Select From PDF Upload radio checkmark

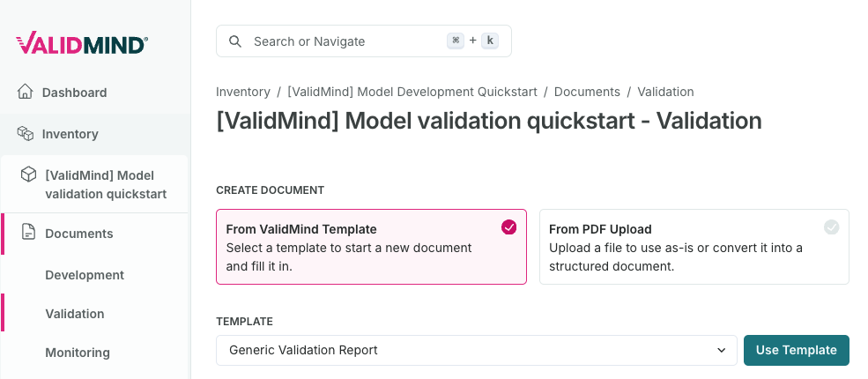(832, 227)
